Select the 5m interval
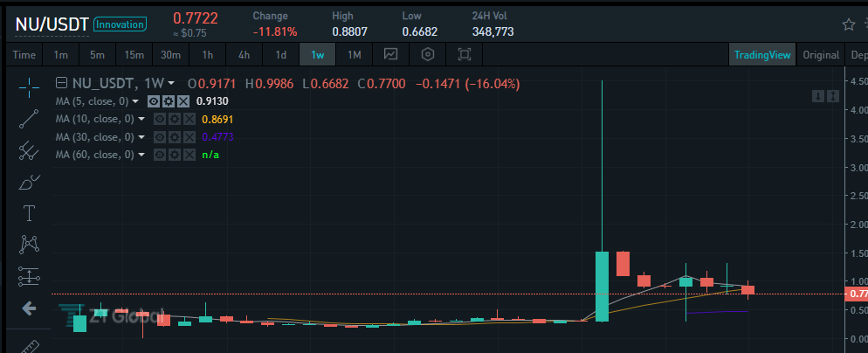868x353 pixels. point(97,55)
